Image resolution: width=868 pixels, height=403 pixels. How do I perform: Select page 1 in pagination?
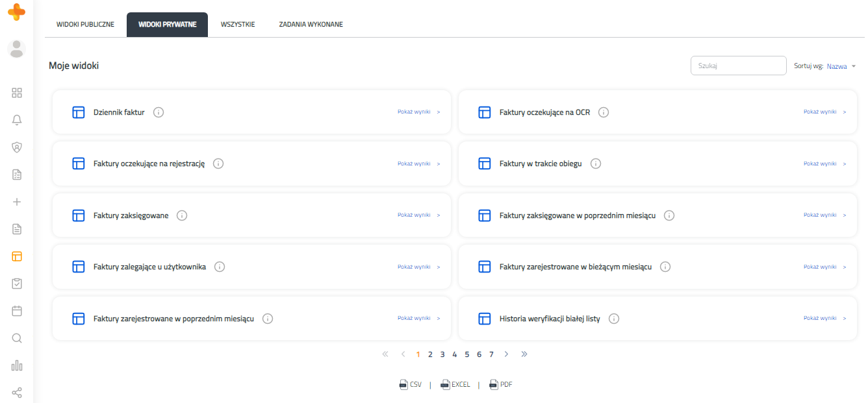point(418,354)
